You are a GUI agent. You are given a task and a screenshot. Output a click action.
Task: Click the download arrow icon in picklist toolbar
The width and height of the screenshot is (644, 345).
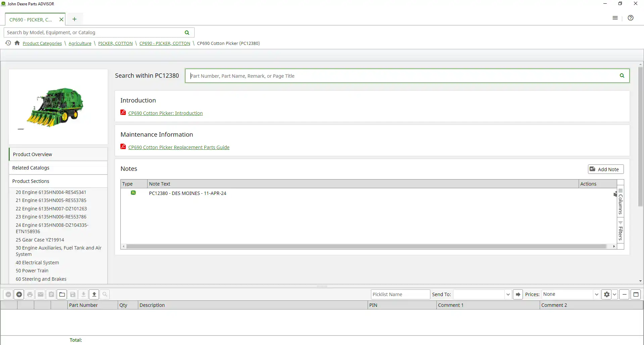tap(84, 294)
